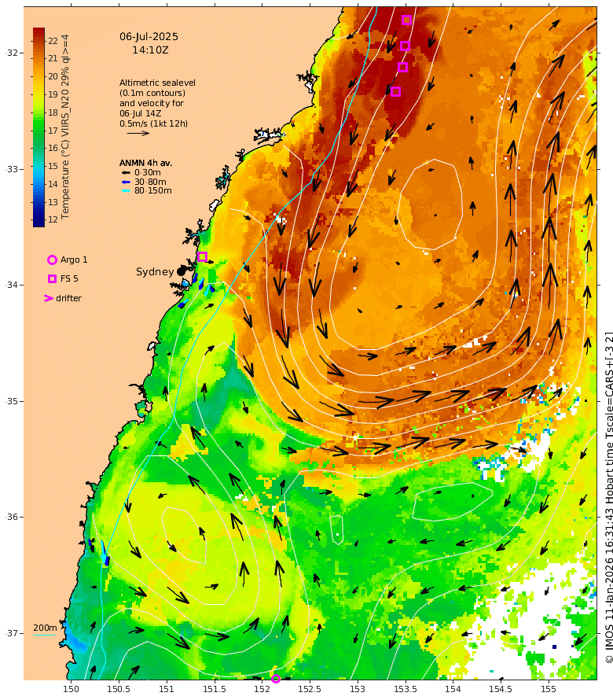Click the longitude axis label 155

[x=549, y=689]
